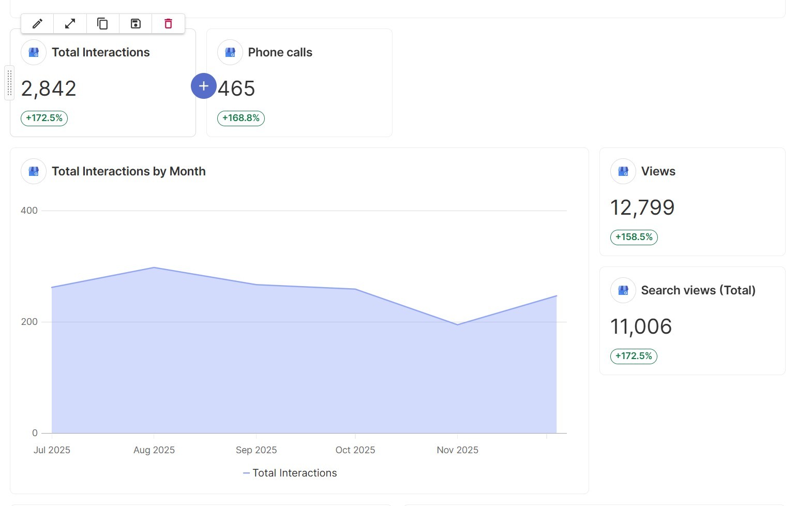The width and height of the screenshot is (812, 506).
Task: Click the 0 y-axis label
Action: pyautogui.click(x=35, y=433)
